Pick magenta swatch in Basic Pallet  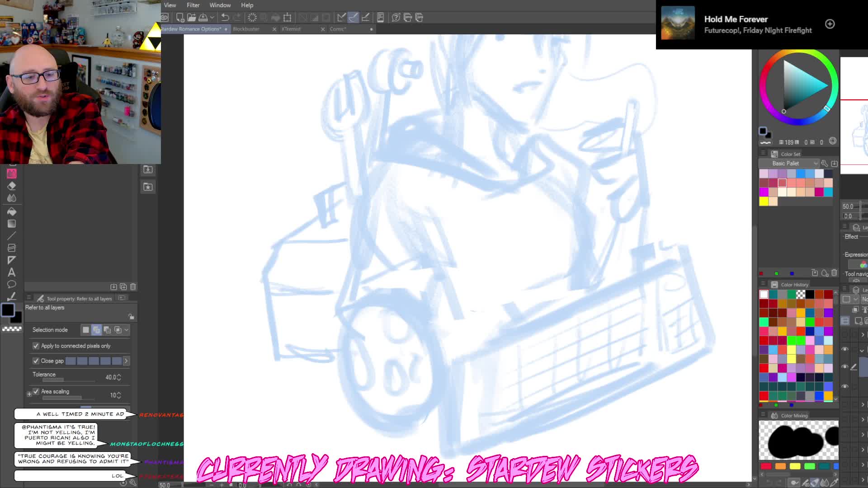pos(764,192)
